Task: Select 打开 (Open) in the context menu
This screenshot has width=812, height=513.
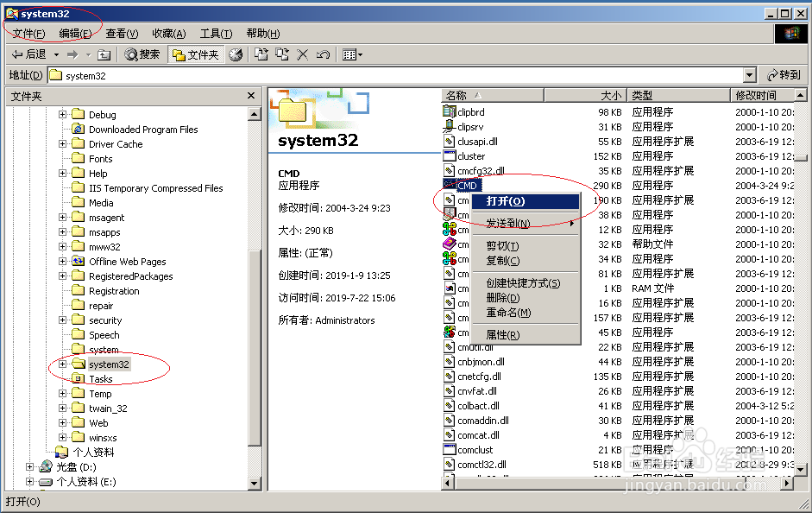Action: (x=507, y=201)
